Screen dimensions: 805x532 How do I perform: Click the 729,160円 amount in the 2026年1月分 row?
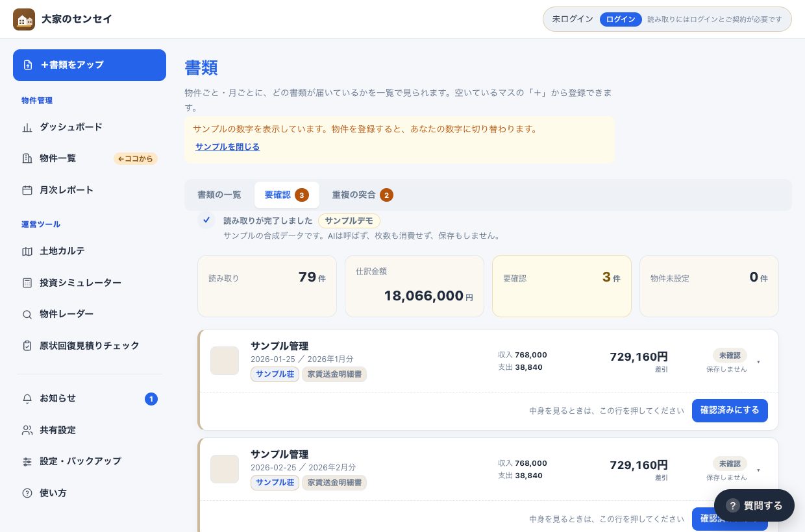(x=639, y=357)
